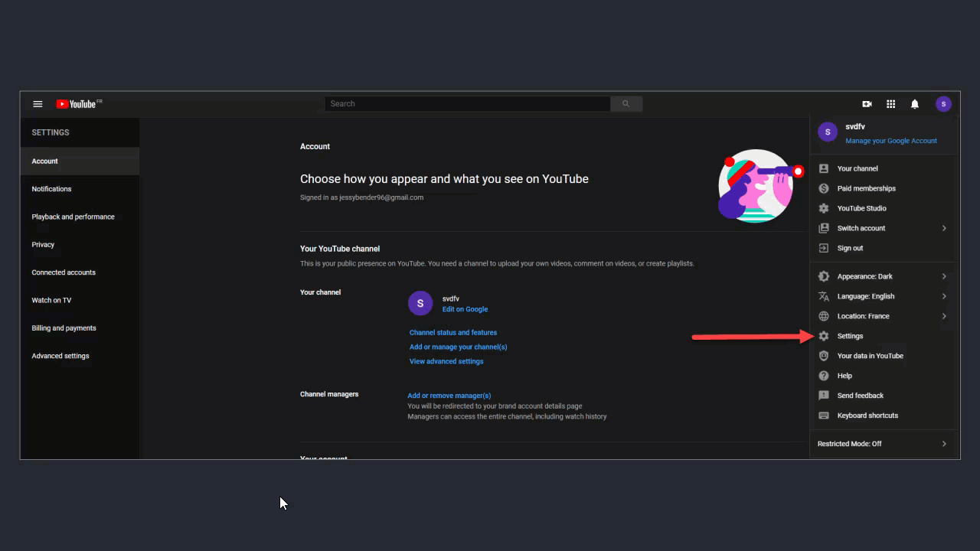Image resolution: width=980 pixels, height=551 pixels.
Task: Click the telescope illustration
Action: point(760,186)
